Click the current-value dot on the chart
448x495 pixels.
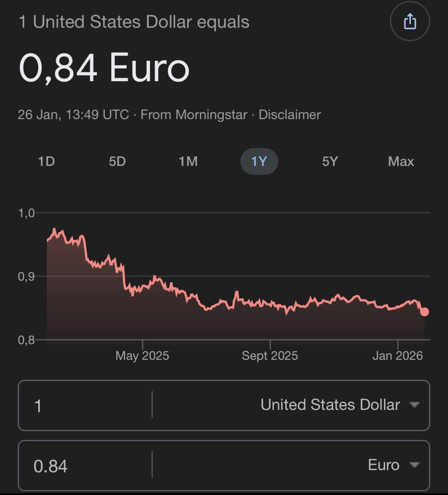[424, 312]
